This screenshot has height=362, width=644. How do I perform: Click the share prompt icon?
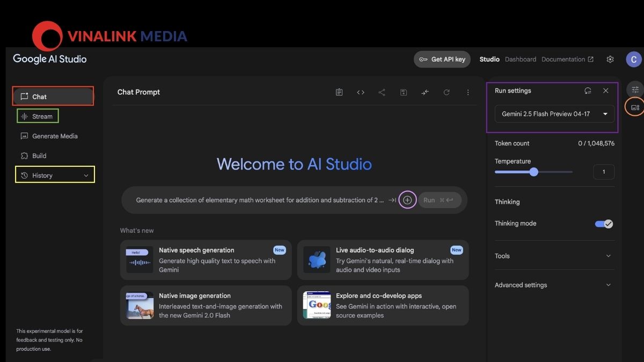[382, 92]
